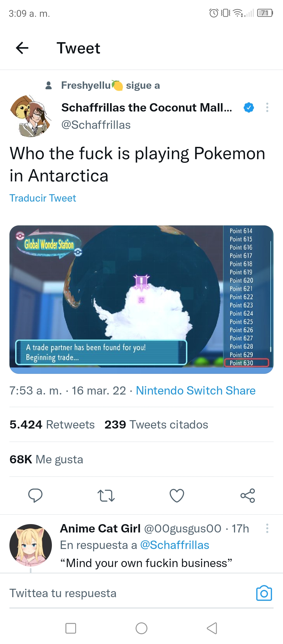The image size is (283, 644).
Task: Tap Schaffrillas' profile avatar
Action: pyautogui.click(x=30, y=116)
